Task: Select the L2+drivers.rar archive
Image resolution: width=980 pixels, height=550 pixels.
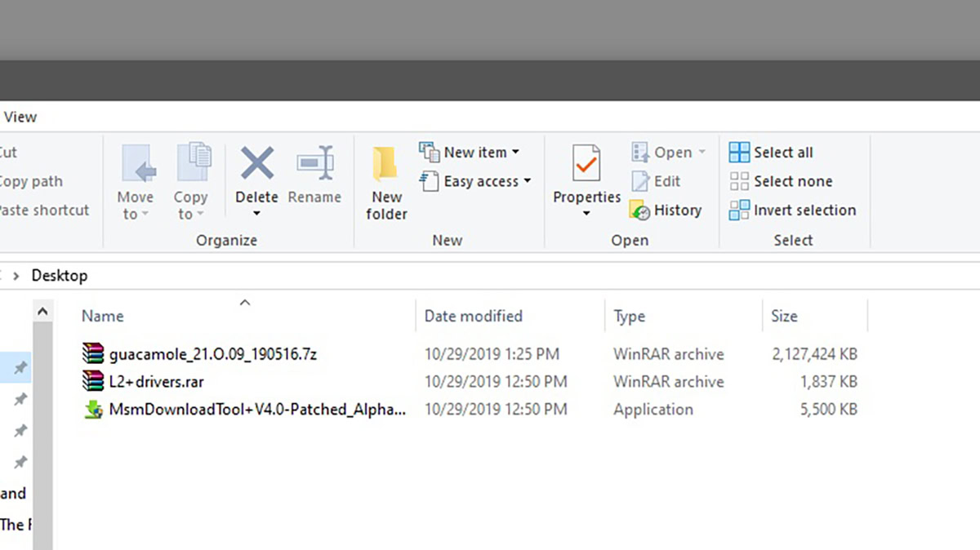Action: 160,381
